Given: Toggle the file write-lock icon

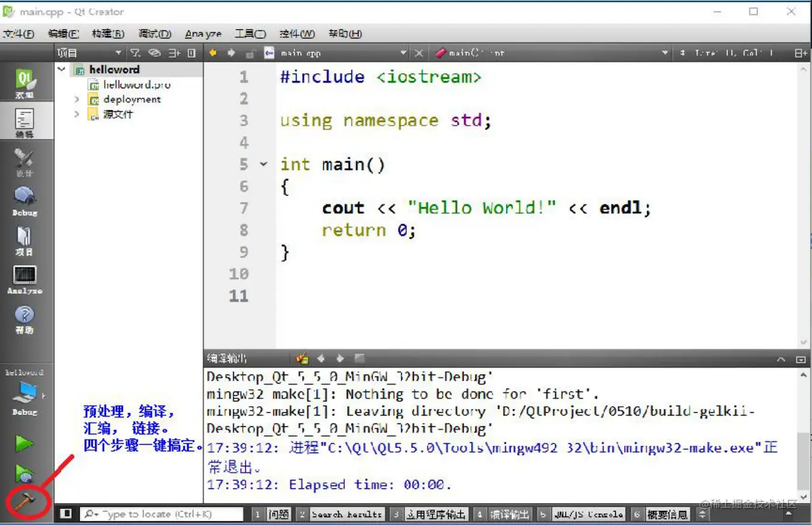Looking at the screenshot, I should tap(250, 54).
